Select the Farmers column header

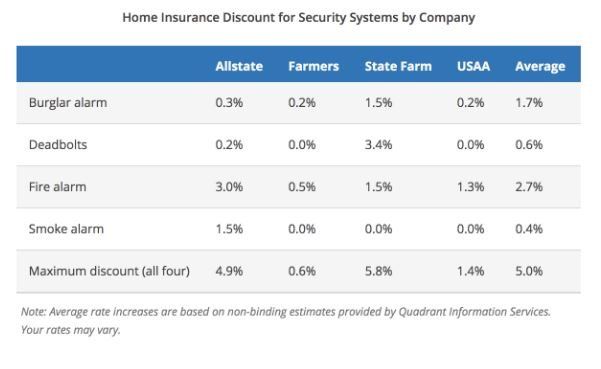tap(314, 66)
